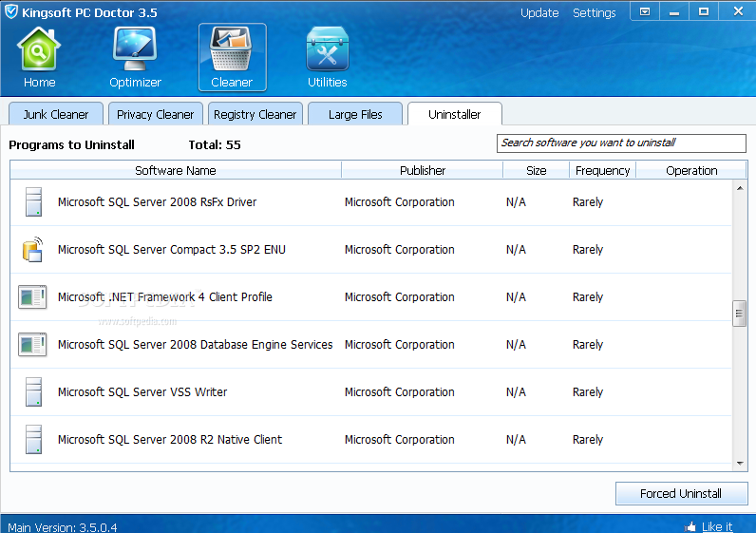The width and height of the screenshot is (756, 533).
Task: Click the scrollbar up arrow
Action: 740,188
